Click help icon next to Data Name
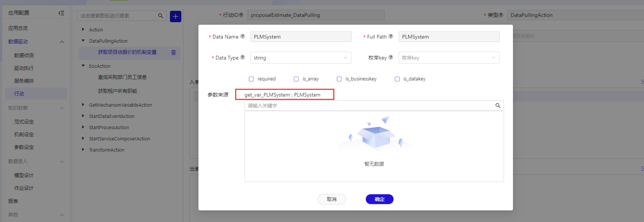 [x=243, y=36]
